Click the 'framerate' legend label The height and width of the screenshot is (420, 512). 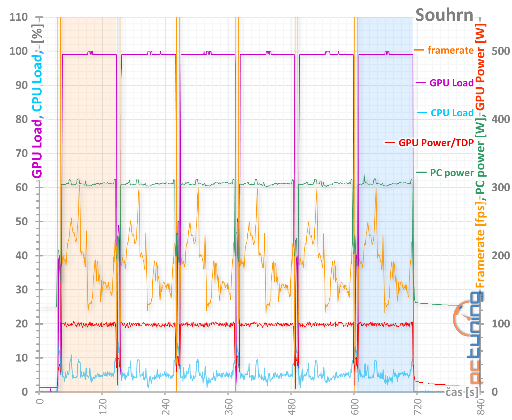tap(451, 50)
